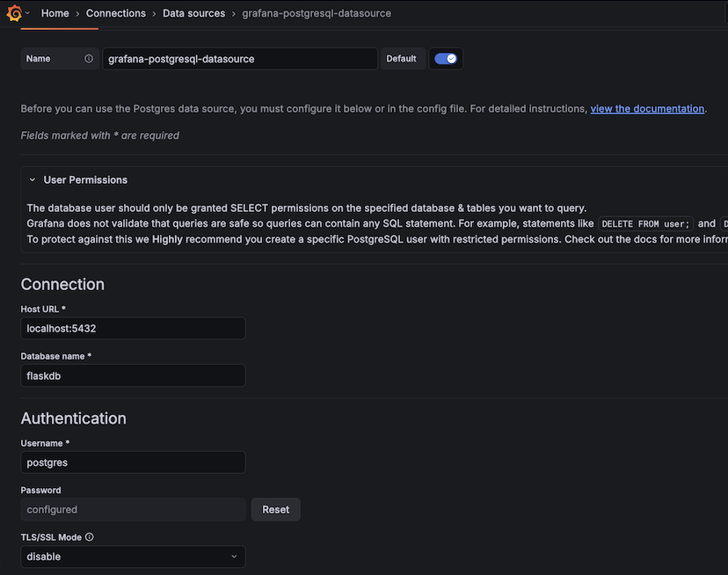
Task: Toggle the Default data source switch
Action: tap(446, 59)
